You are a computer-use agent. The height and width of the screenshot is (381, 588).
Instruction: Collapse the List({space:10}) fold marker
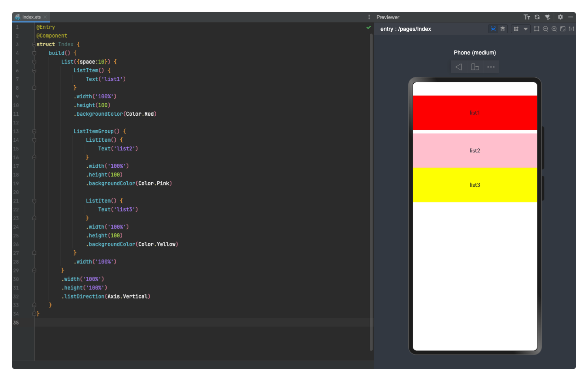(x=34, y=62)
